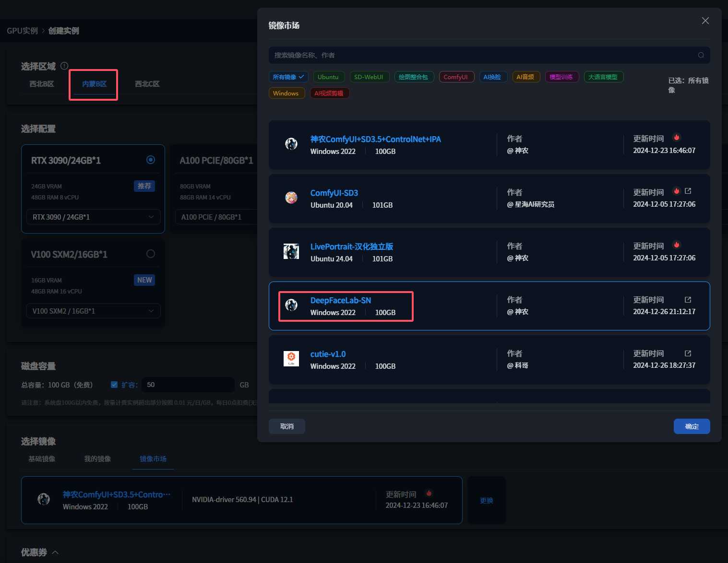This screenshot has height=563, width=728.
Task: Select the V100 SXM2/16GB*1 radio button
Action: (151, 254)
